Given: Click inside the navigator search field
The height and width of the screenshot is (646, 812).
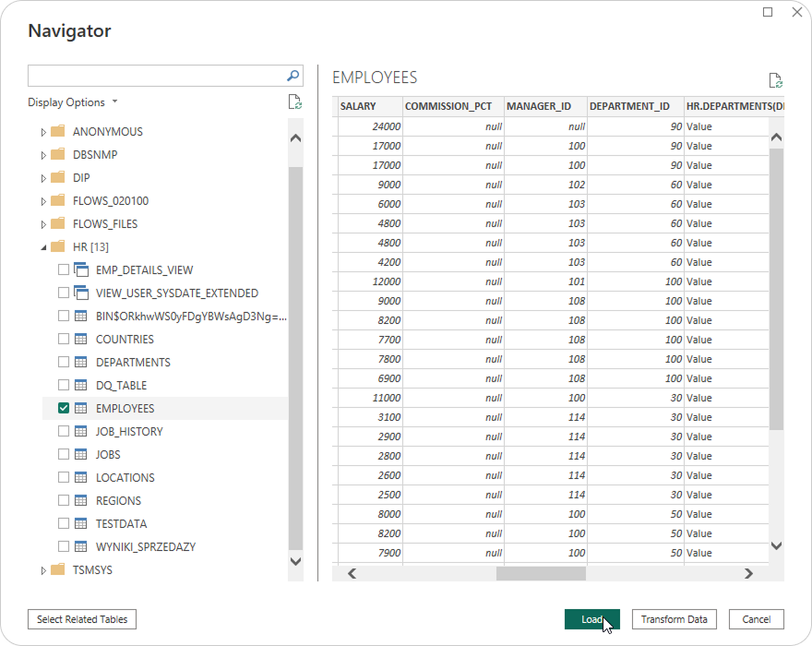Looking at the screenshot, I should point(155,76).
